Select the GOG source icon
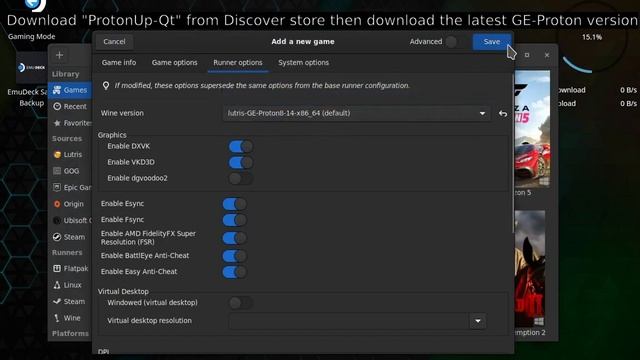This screenshot has width=640, height=360. (57, 171)
